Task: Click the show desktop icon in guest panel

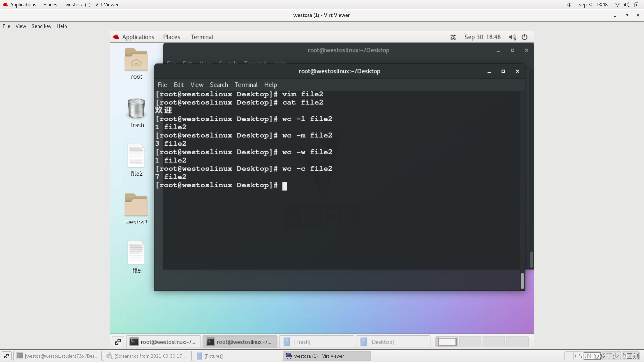Action: pos(118,342)
